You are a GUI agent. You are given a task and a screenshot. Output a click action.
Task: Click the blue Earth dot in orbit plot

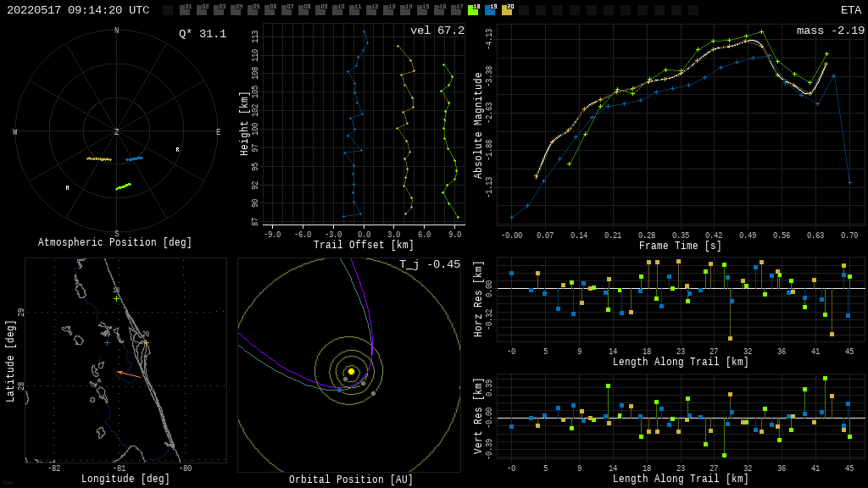pos(339,390)
